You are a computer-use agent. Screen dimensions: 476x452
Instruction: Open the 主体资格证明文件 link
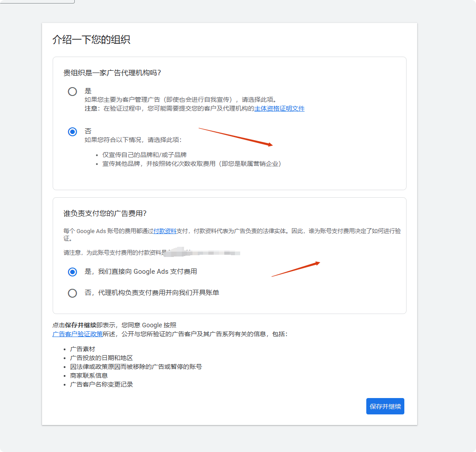pos(279,108)
